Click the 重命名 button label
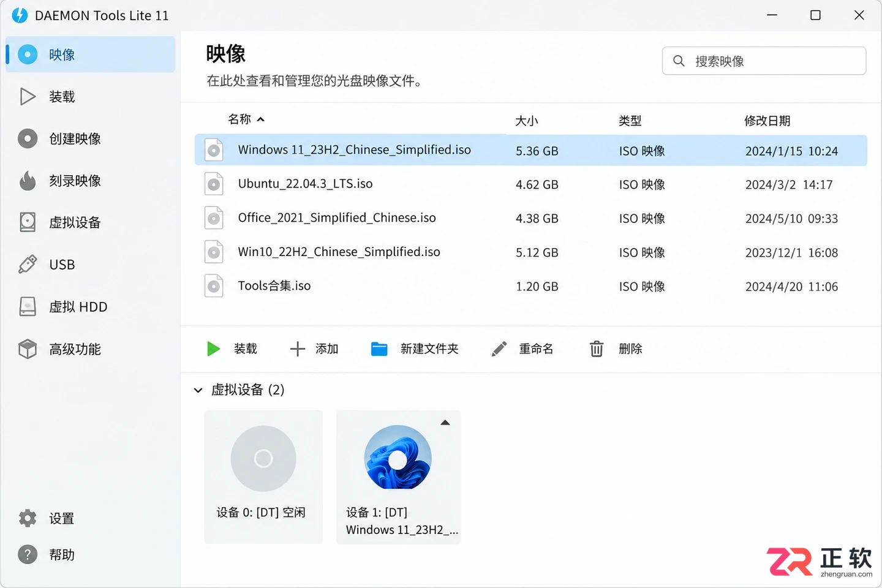 (536, 349)
